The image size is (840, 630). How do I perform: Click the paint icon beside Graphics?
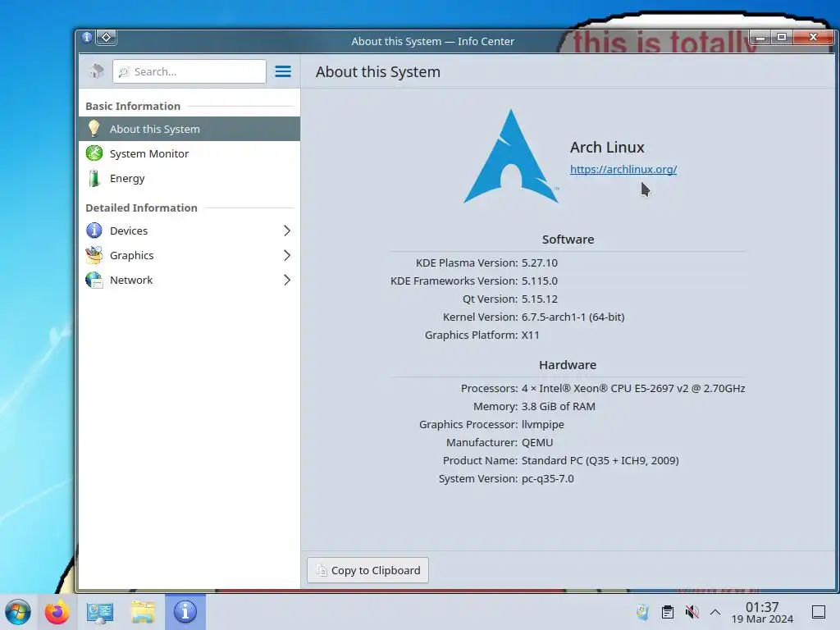[94, 255]
